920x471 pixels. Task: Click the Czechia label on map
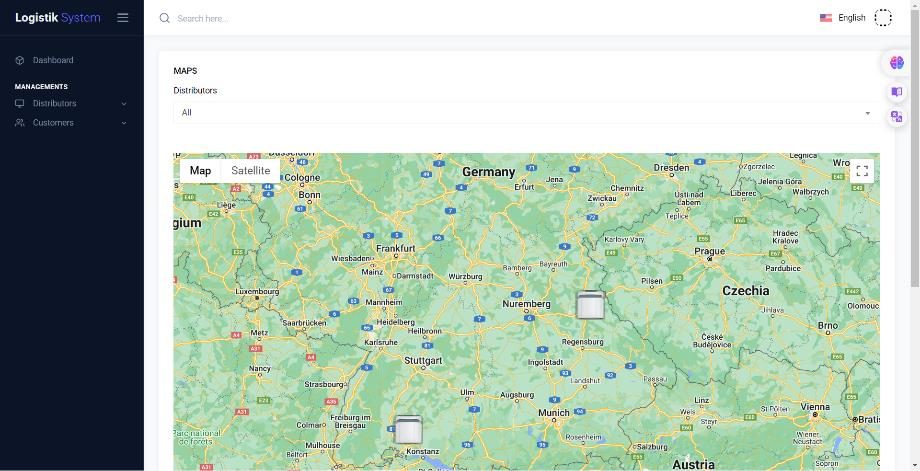(x=746, y=290)
